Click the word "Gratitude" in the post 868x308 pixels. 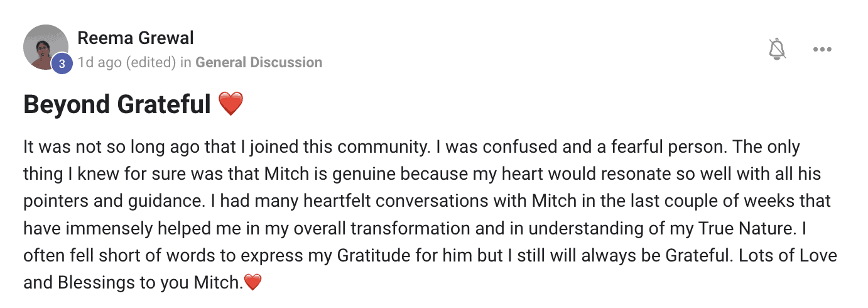[x=370, y=256]
